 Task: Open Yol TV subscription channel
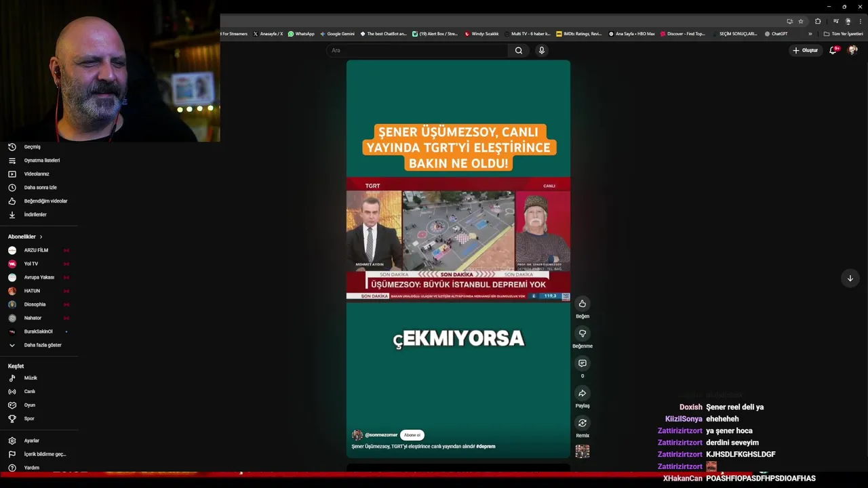(x=31, y=264)
